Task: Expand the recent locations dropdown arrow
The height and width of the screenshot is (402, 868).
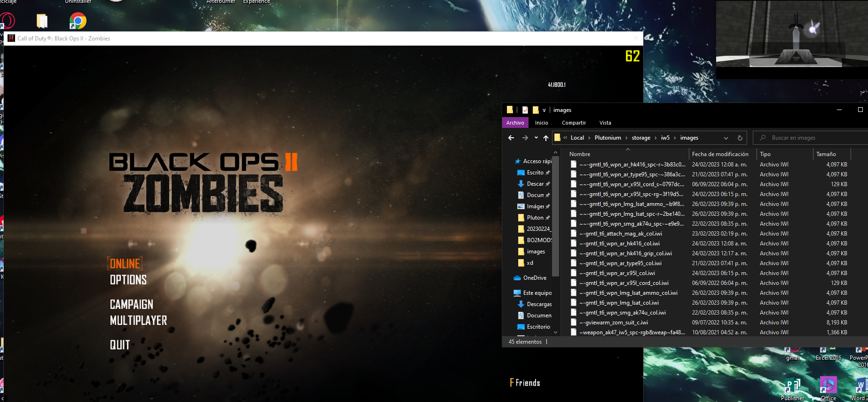Action: pos(536,138)
